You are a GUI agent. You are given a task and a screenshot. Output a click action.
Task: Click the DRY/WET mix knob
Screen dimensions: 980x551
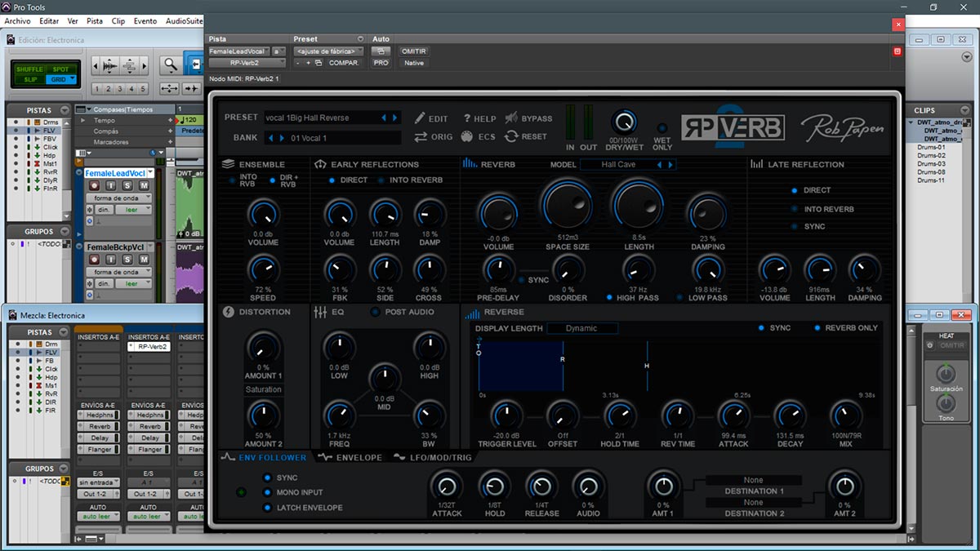coord(624,122)
